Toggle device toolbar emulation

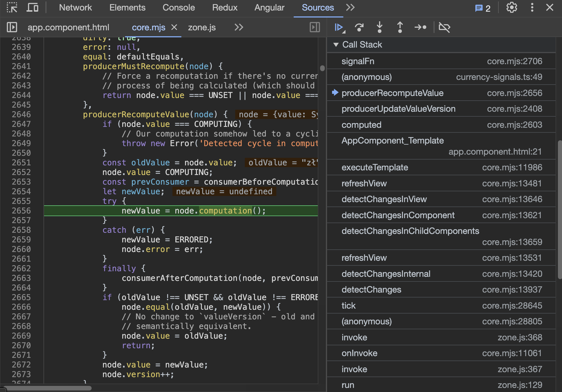tap(32, 8)
